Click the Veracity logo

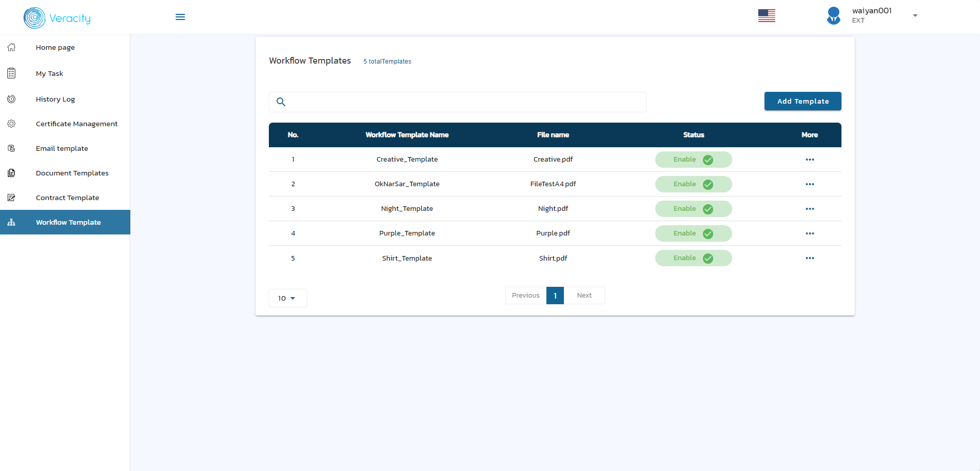pyautogui.click(x=57, y=18)
